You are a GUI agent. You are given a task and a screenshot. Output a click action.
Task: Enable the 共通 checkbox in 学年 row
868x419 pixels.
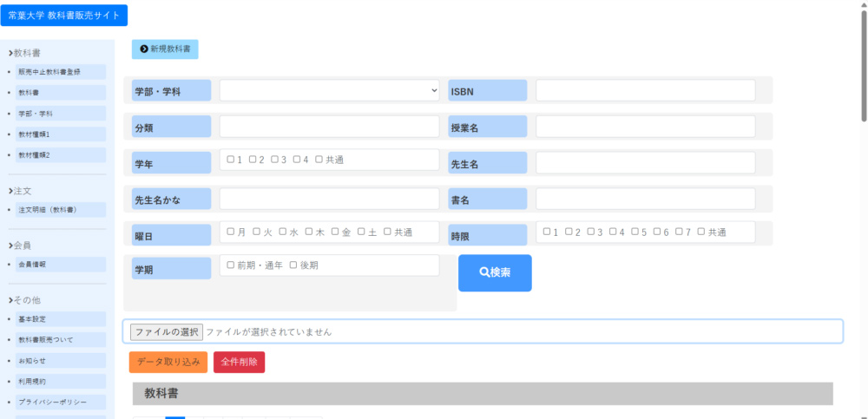[319, 160]
